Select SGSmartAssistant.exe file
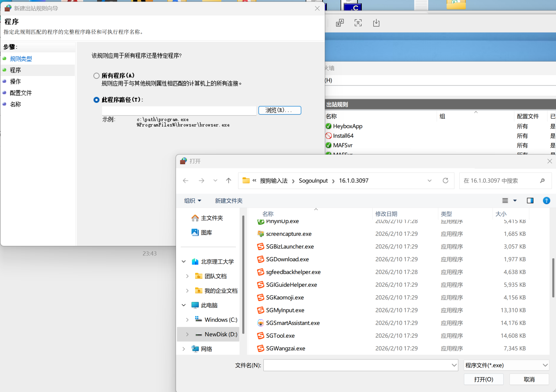The width and height of the screenshot is (556, 392). (x=293, y=323)
